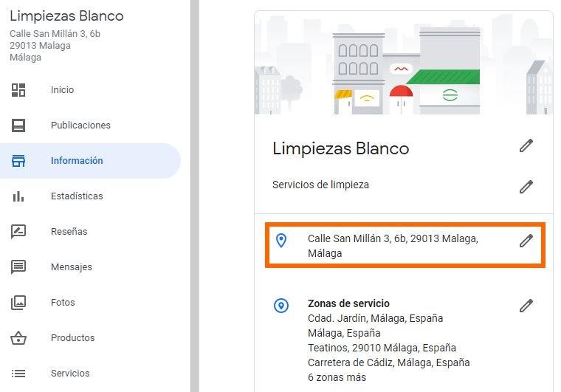Image resolution: width=561 pixels, height=392 pixels.
Task: Show the 6 zonas más list
Action: [337, 377]
